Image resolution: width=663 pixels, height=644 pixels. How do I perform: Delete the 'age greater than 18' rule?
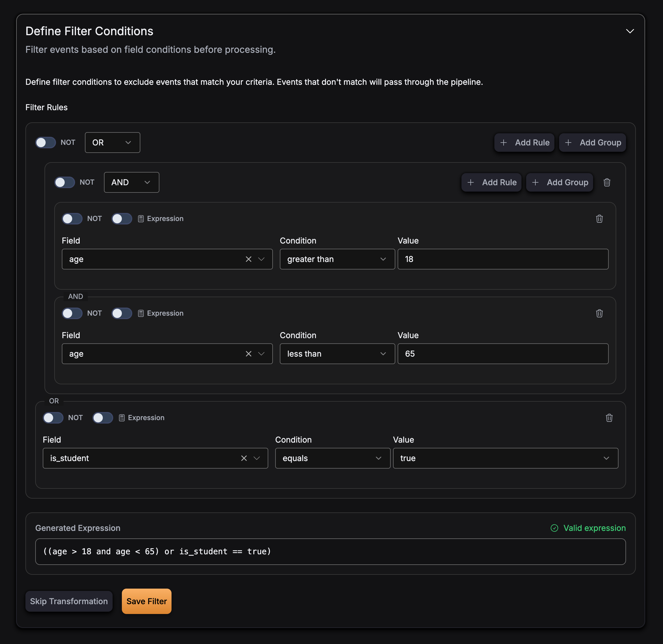tap(599, 219)
